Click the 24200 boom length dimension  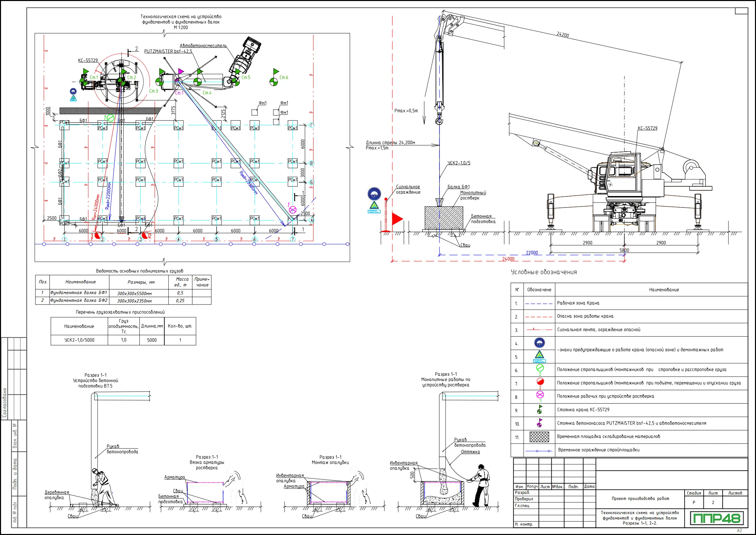563,35
